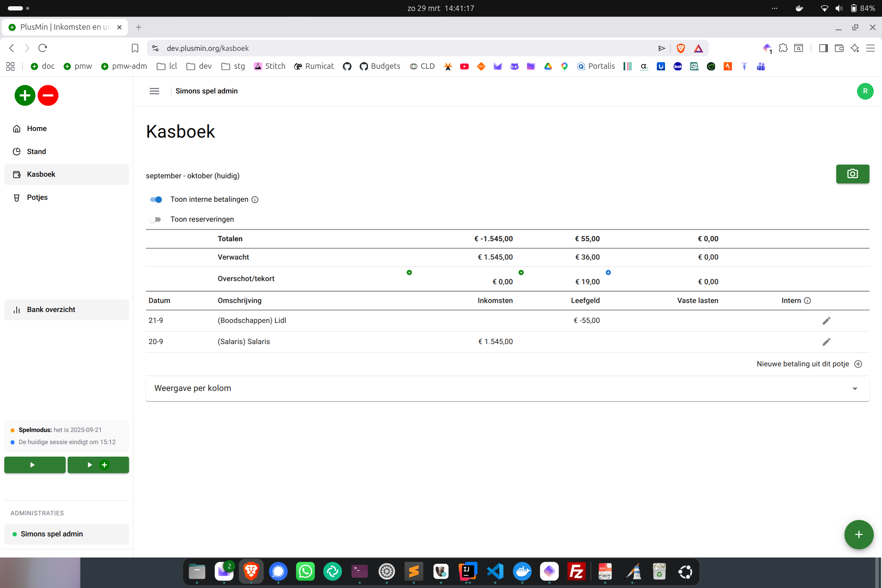Edit the Lidl Boodschappen payment row
882x588 pixels.
click(826, 321)
